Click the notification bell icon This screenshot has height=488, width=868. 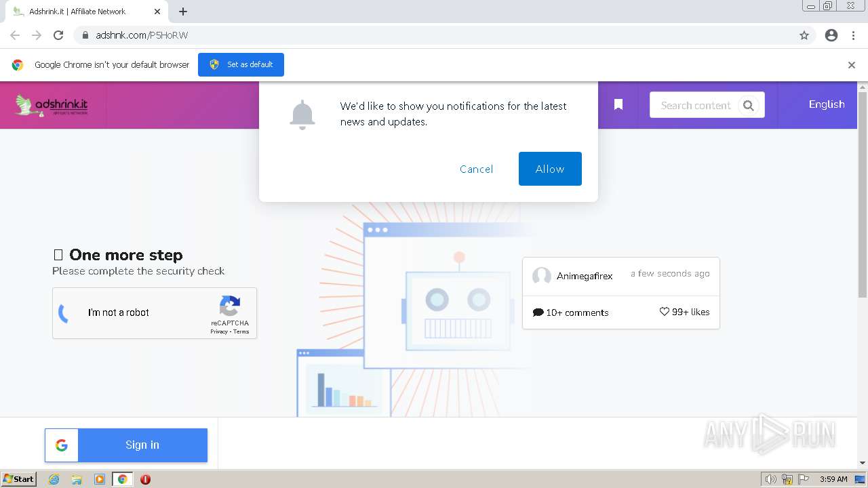(x=302, y=115)
